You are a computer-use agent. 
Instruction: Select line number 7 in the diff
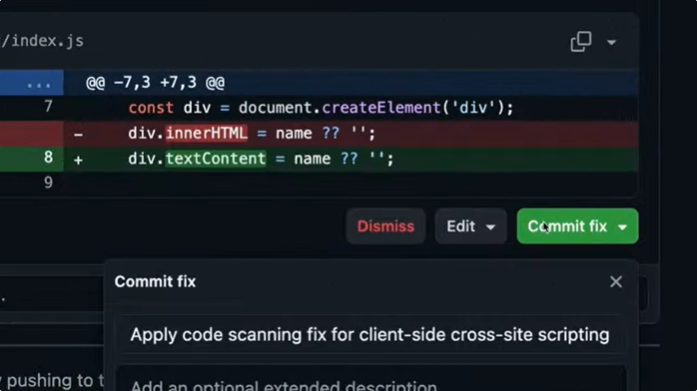click(48, 106)
